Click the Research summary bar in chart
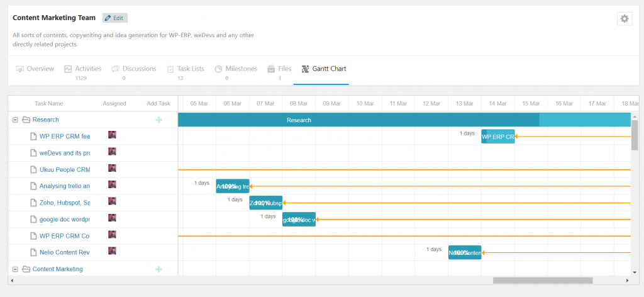The width and height of the screenshot is (644, 297). (358, 120)
